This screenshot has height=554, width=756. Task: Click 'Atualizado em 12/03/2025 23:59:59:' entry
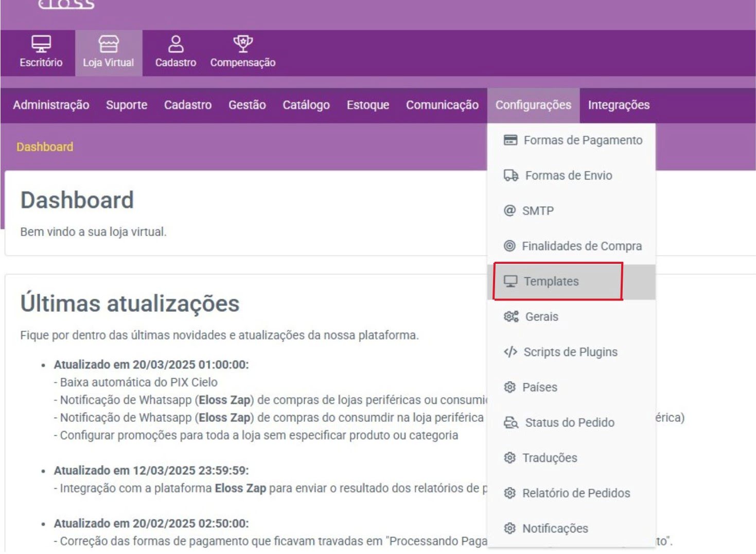click(x=151, y=471)
